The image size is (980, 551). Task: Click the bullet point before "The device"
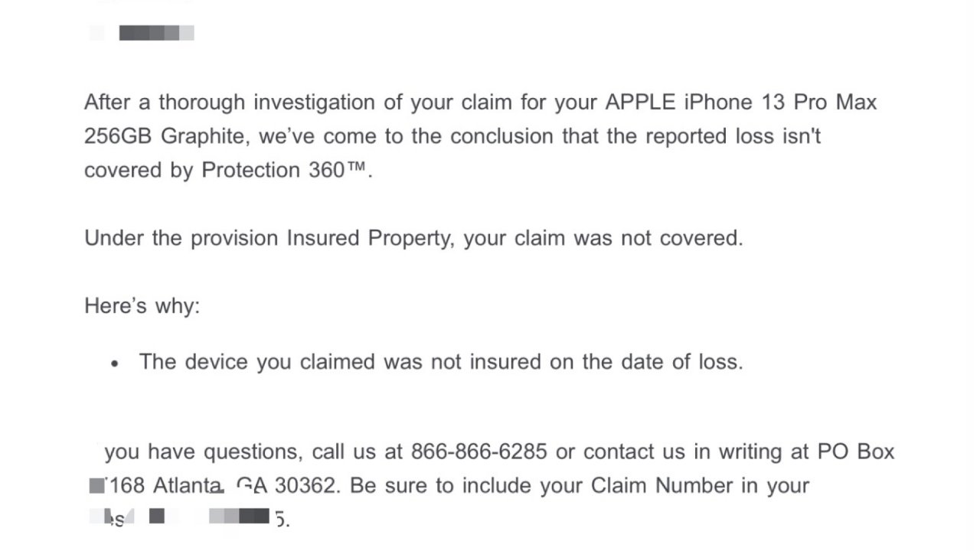click(x=115, y=364)
